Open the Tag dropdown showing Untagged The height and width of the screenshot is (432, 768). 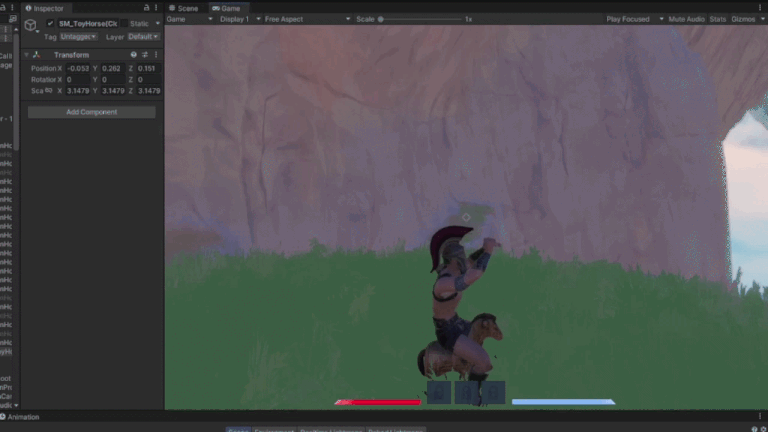[x=78, y=37]
